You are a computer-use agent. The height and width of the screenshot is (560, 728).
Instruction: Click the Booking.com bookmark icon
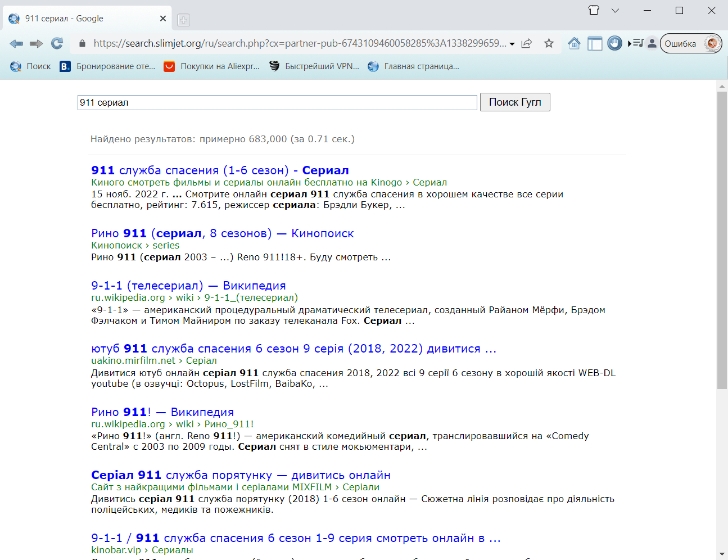tap(65, 66)
